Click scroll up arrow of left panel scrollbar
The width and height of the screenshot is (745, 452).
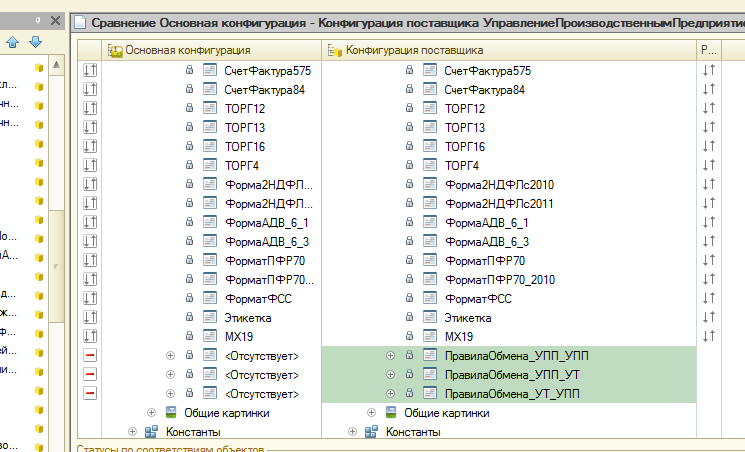point(56,65)
